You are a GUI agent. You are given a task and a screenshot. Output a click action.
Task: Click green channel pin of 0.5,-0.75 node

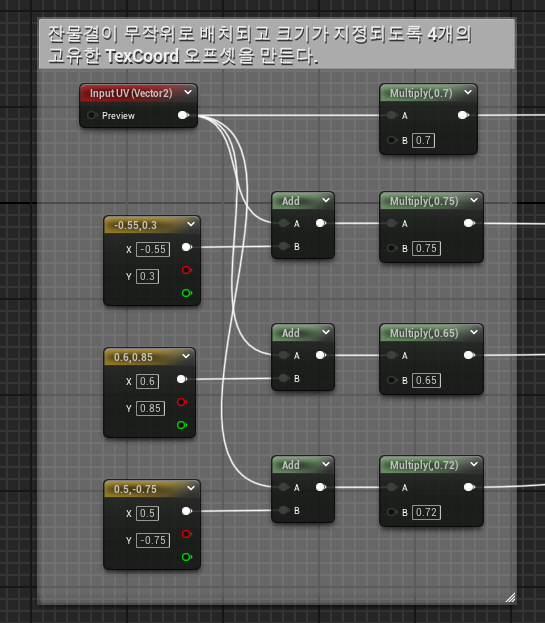pos(187,557)
